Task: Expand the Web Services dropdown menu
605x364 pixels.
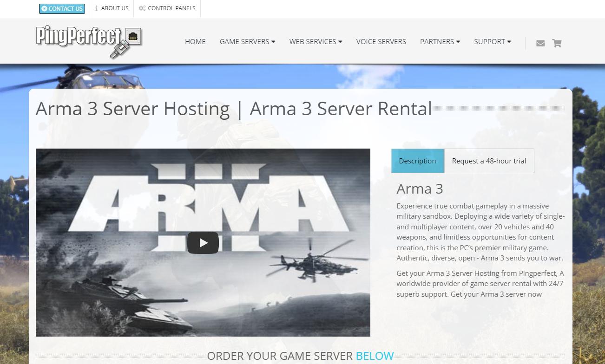Action: [x=316, y=41]
